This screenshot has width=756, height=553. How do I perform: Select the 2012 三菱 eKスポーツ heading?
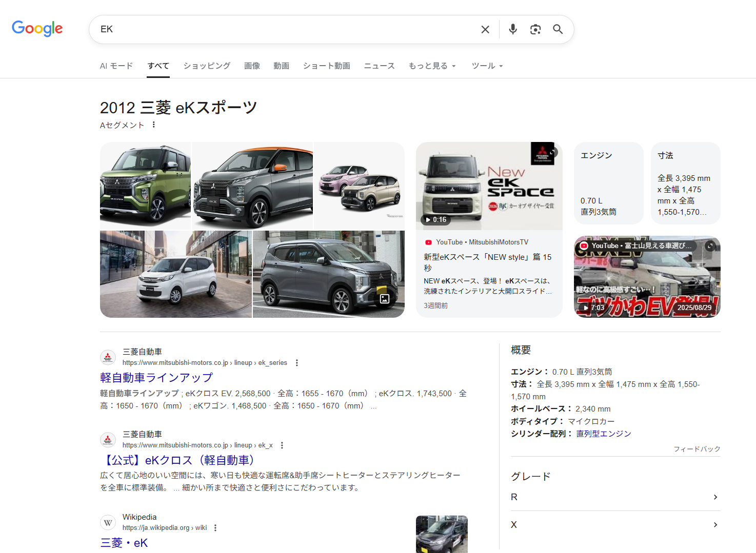178,108
